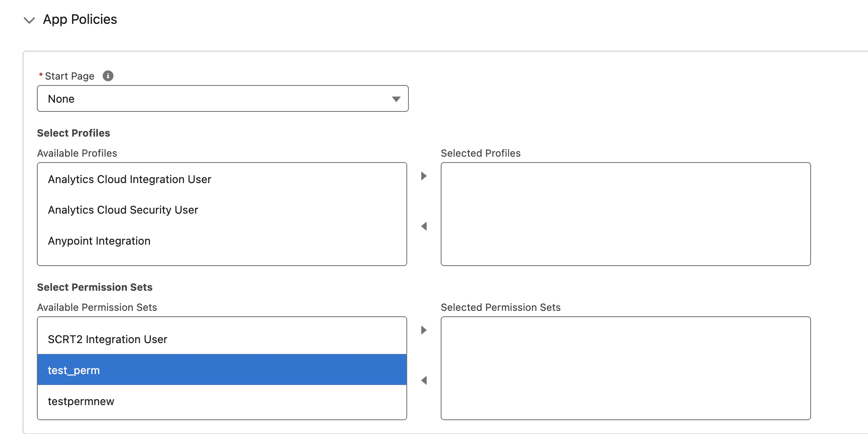Click the Selected Permission Sets list box
Viewport: 868px width, 434px height.
pos(625,368)
